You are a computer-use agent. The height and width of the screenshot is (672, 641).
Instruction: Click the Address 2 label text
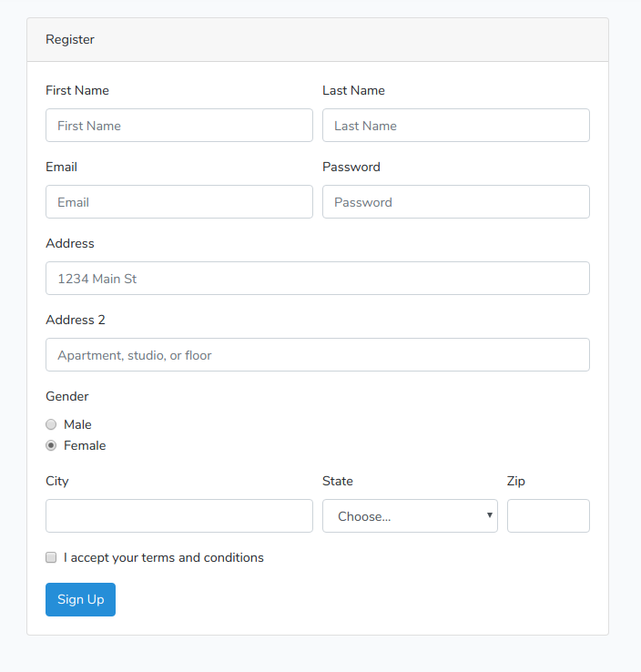(76, 320)
